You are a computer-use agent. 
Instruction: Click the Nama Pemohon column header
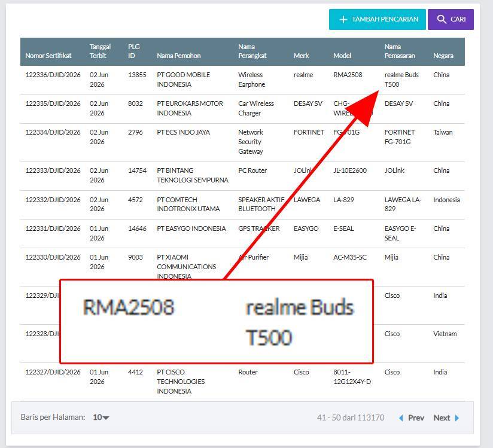coord(178,56)
